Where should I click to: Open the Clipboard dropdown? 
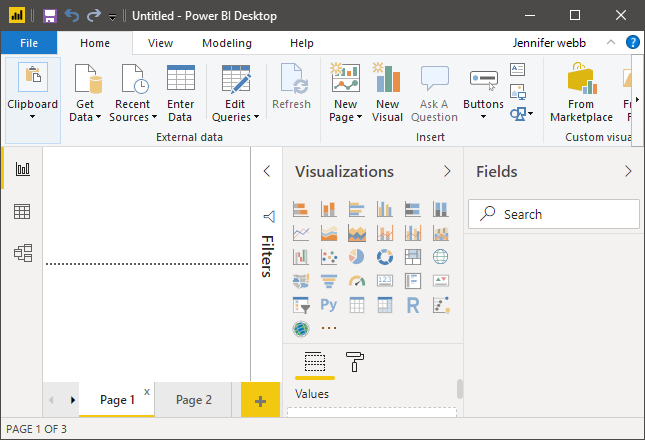pos(32,117)
